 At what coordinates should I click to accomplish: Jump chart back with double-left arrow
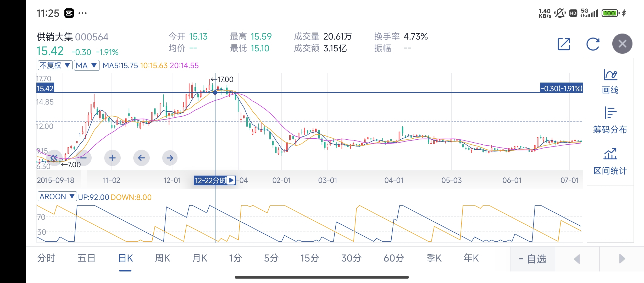tap(54, 158)
